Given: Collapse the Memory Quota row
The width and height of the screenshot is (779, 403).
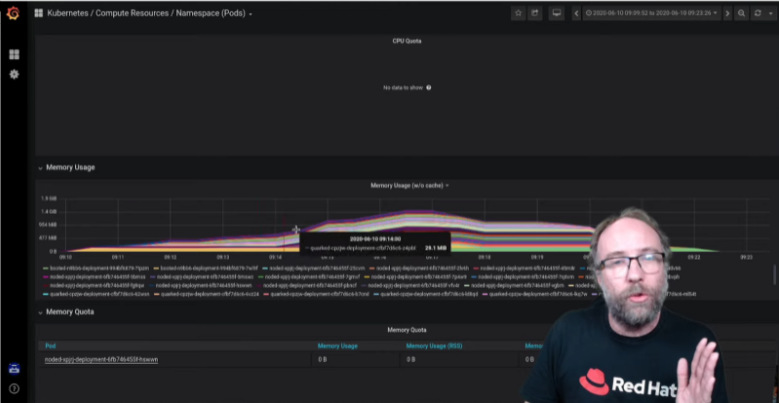Looking at the screenshot, I should coord(67,312).
